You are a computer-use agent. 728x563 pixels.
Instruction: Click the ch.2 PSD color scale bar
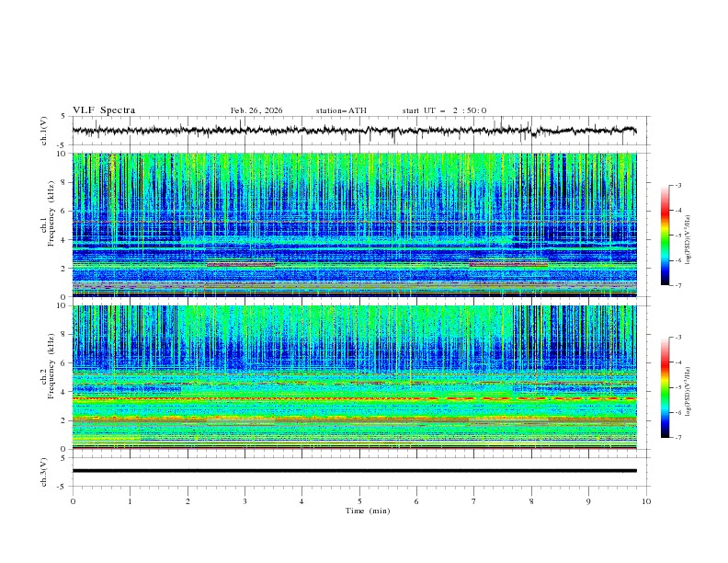665,387
